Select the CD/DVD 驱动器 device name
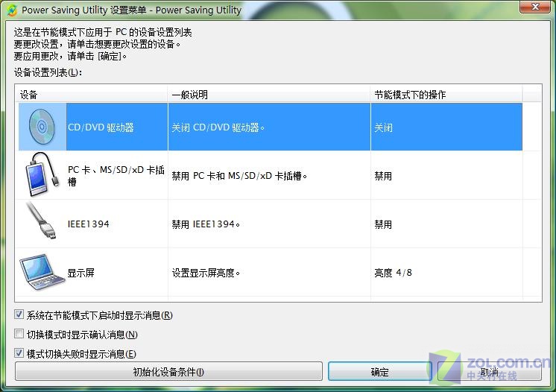Image resolution: width=556 pixels, height=392 pixels. point(101,127)
